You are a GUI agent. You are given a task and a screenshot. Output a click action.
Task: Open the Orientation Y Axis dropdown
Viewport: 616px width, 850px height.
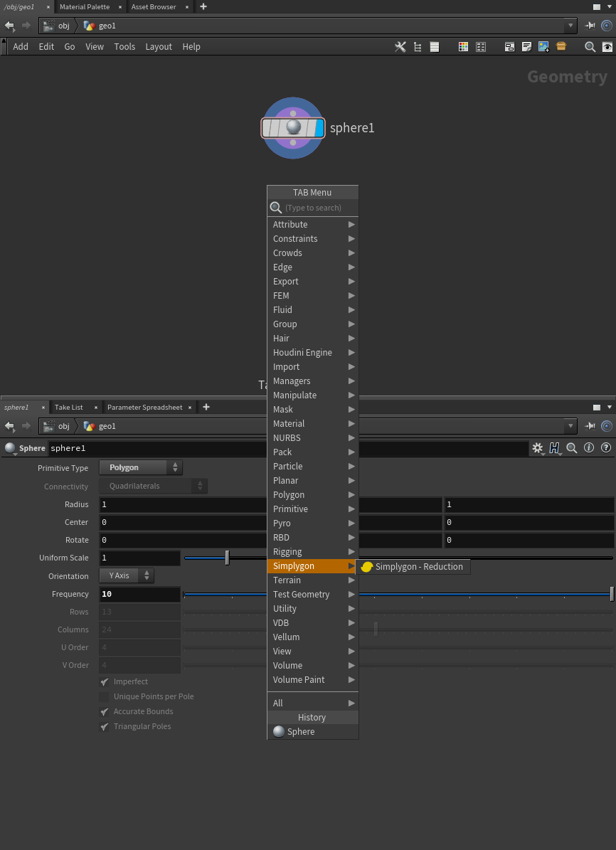pos(127,576)
